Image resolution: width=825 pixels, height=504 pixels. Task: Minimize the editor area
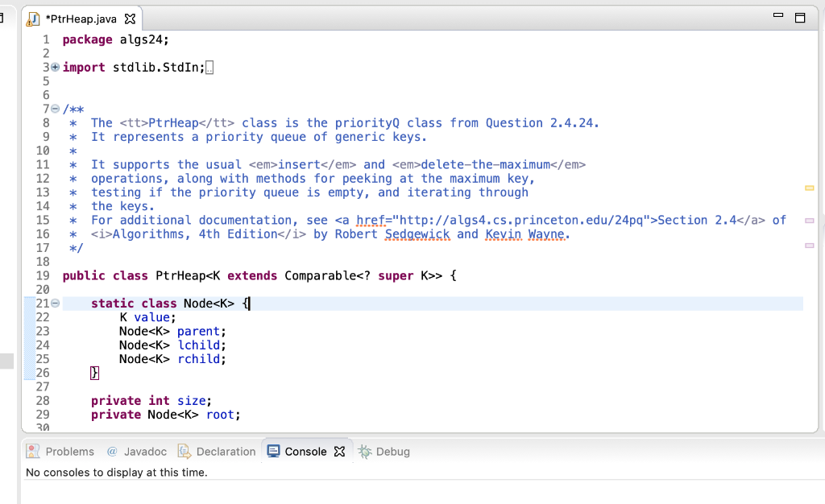point(777,14)
